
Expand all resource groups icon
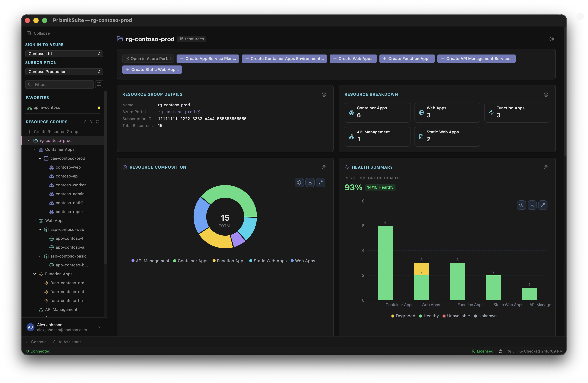(x=85, y=122)
